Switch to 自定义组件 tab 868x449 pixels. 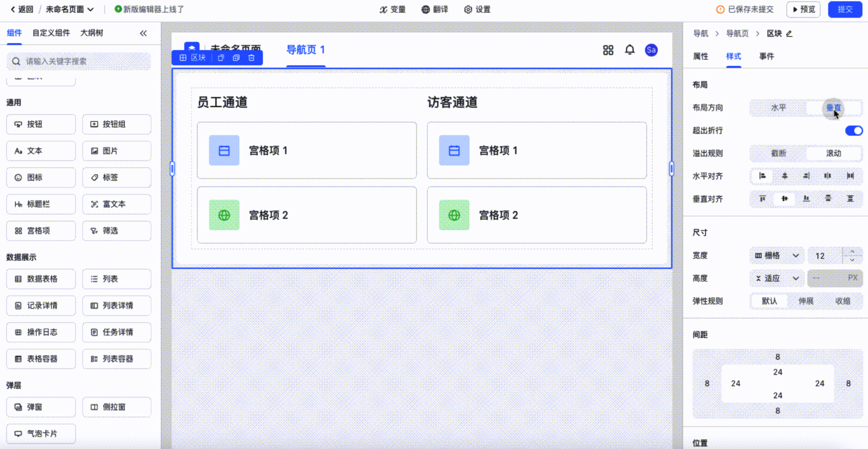(51, 33)
